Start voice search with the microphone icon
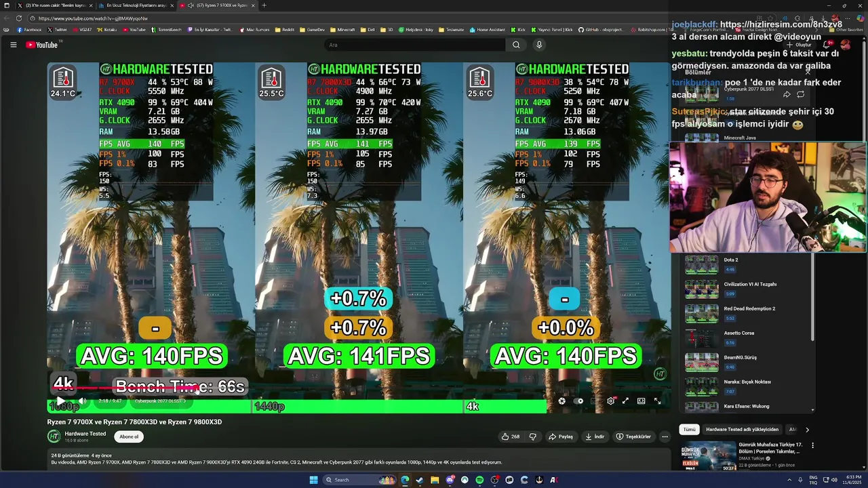 539,45
